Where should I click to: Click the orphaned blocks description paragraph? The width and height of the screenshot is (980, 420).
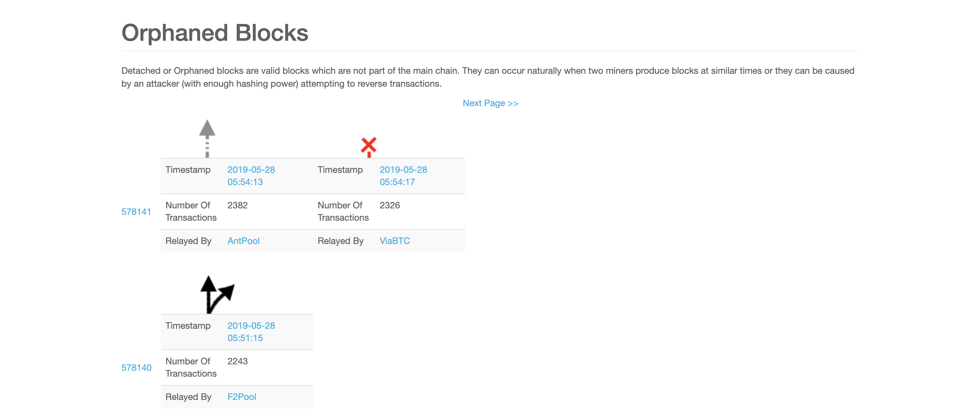488,77
